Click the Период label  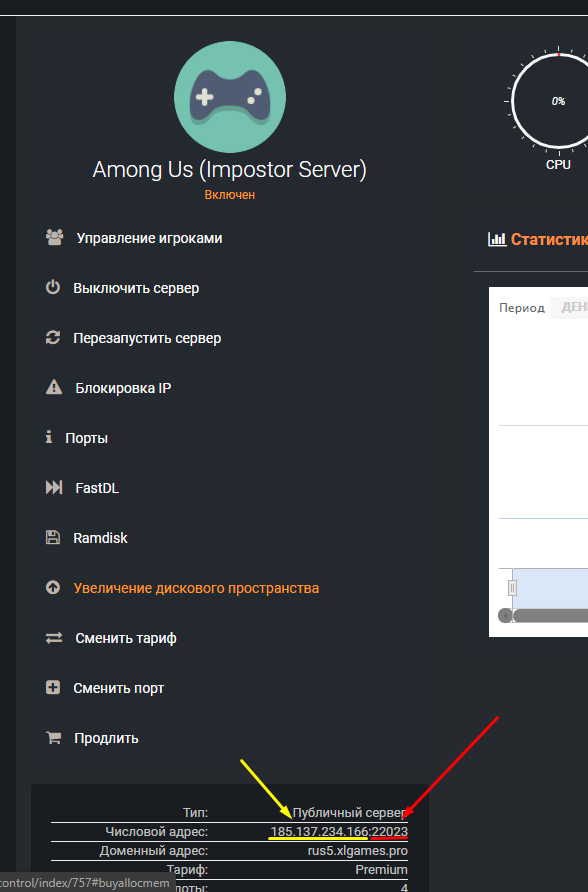(522, 308)
